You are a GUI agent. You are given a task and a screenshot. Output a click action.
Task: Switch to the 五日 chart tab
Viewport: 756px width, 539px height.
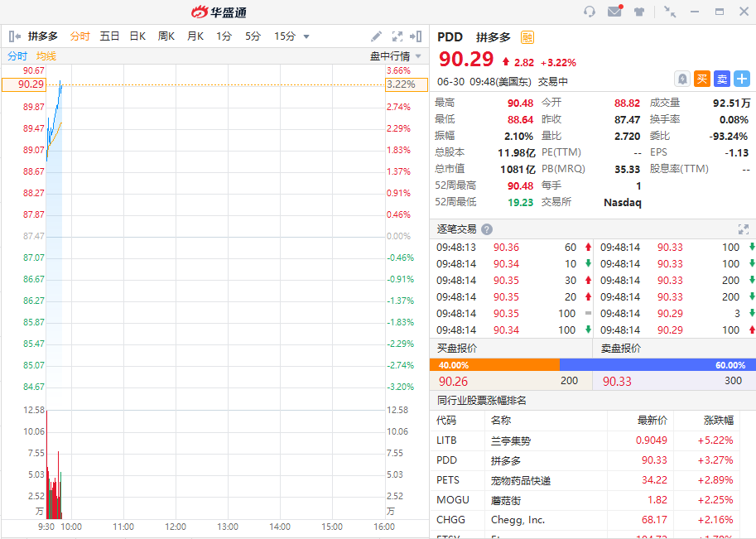click(x=109, y=36)
